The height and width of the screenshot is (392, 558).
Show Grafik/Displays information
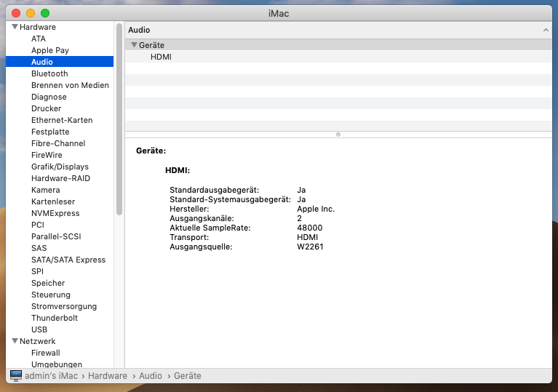coord(60,167)
